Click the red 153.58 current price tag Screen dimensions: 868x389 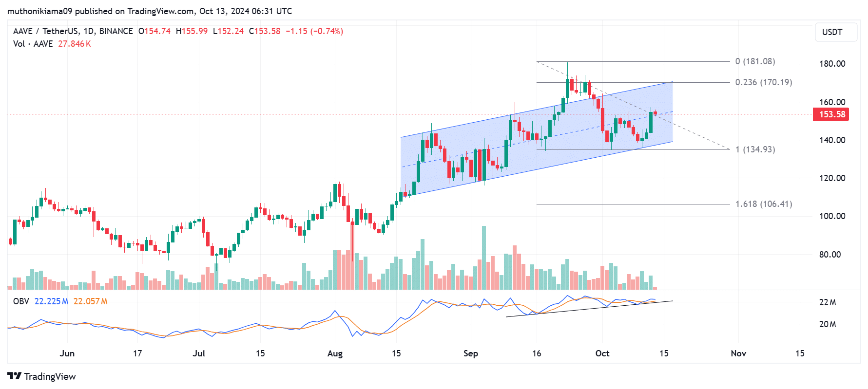[831, 114]
